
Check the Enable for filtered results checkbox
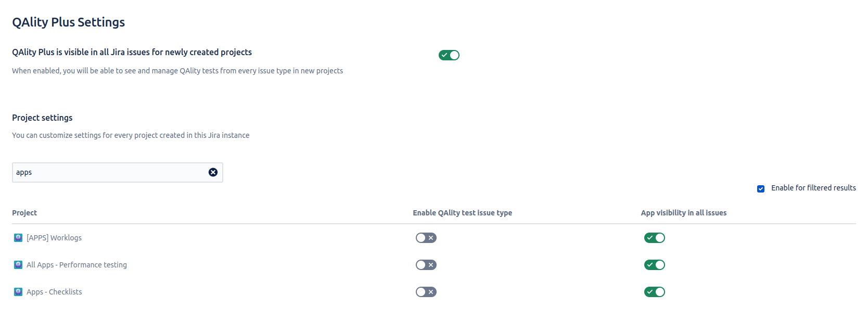pos(761,188)
